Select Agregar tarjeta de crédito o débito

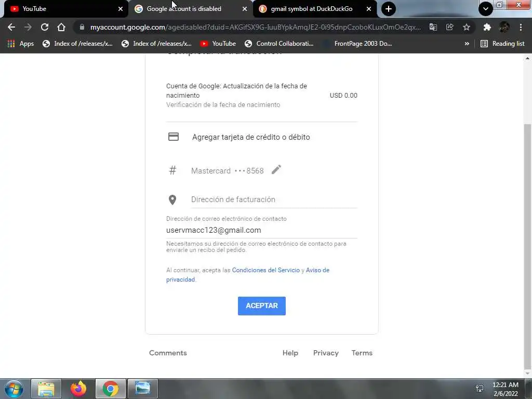tap(251, 137)
